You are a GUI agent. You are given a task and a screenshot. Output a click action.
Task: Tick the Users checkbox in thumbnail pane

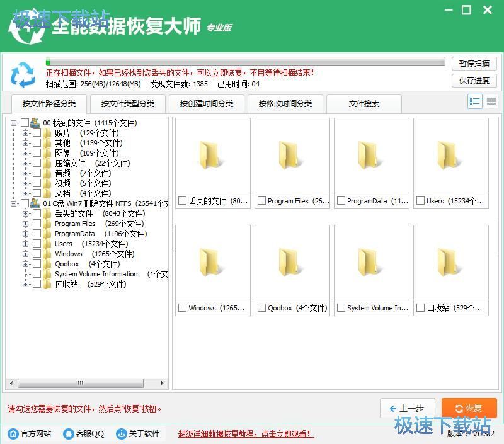420,201
